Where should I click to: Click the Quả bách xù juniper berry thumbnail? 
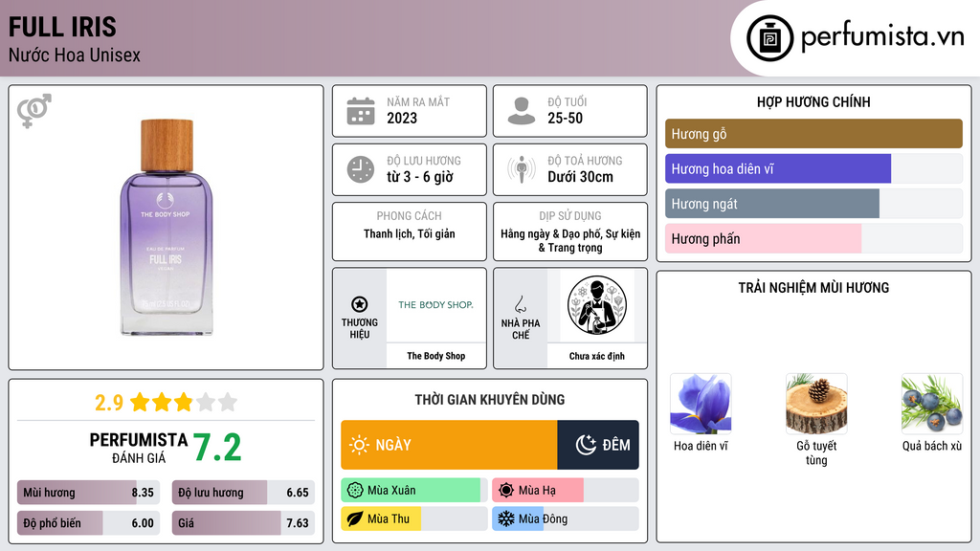coord(932,404)
